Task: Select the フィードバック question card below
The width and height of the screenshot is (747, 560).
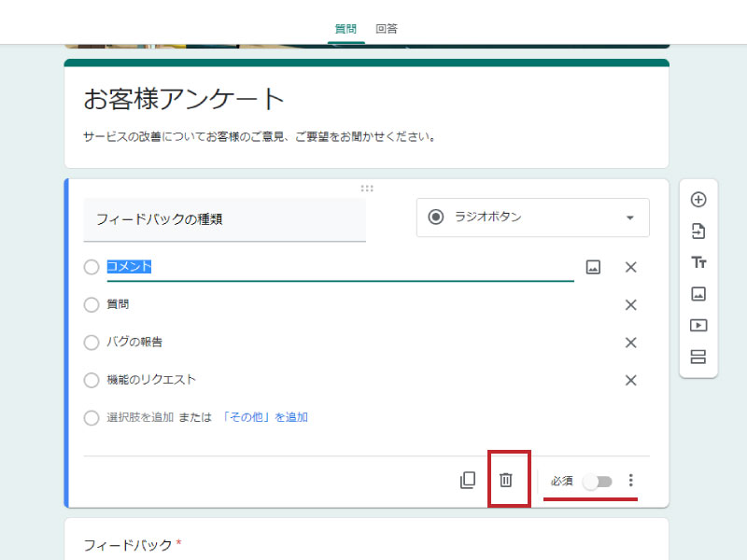Action: click(x=366, y=539)
